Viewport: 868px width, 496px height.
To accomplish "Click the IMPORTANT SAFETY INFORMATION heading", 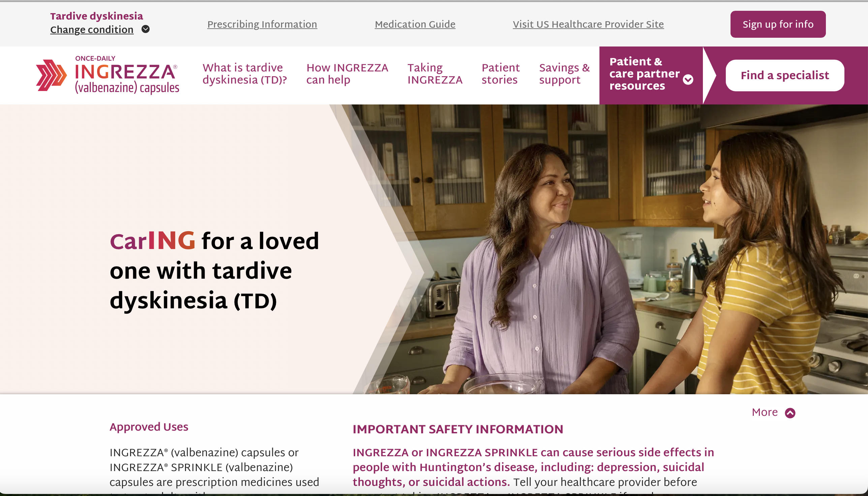I will [x=458, y=429].
